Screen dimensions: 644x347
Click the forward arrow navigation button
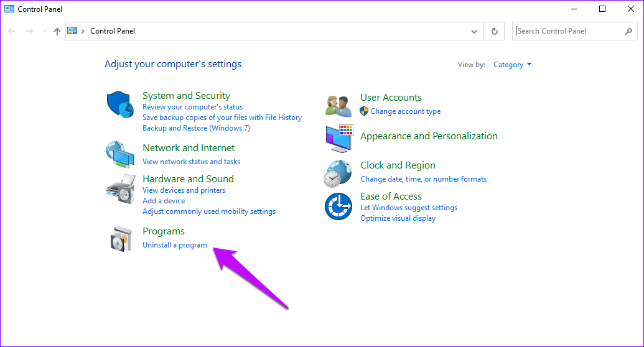(30, 31)
